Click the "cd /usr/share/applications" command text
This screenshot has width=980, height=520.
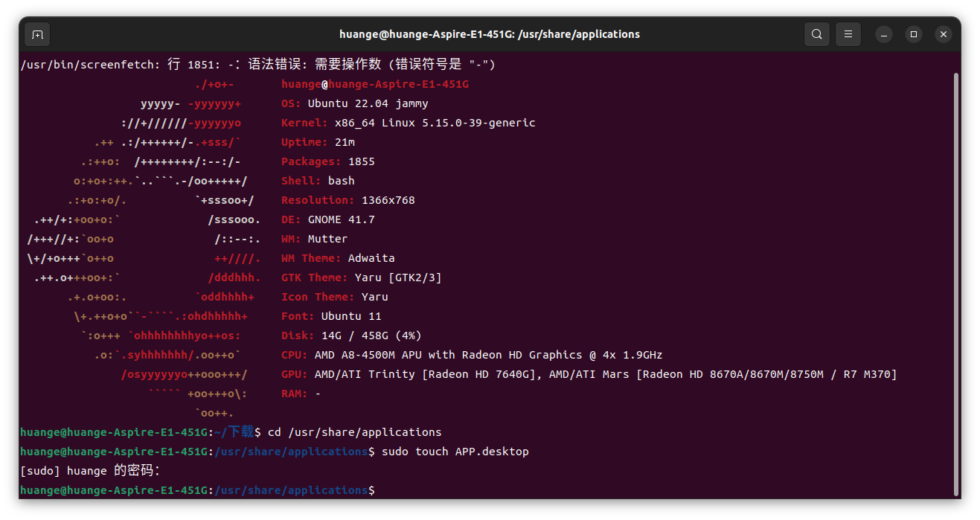[x=354, y=432]
